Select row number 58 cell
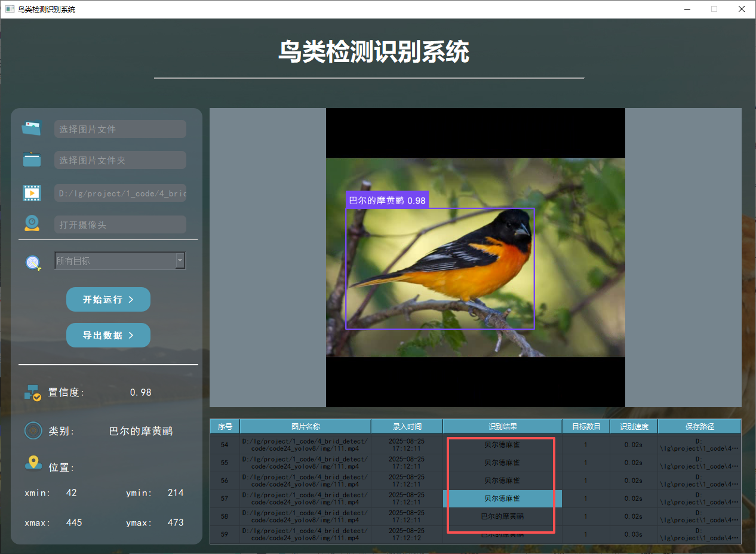 [x=225, y=516]
